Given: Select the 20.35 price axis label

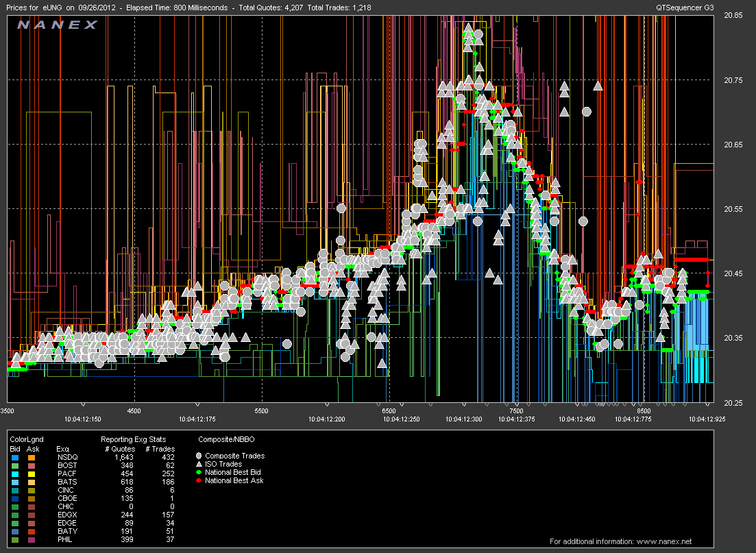Looking at the screenshot, I should click(x=733, y=338).
